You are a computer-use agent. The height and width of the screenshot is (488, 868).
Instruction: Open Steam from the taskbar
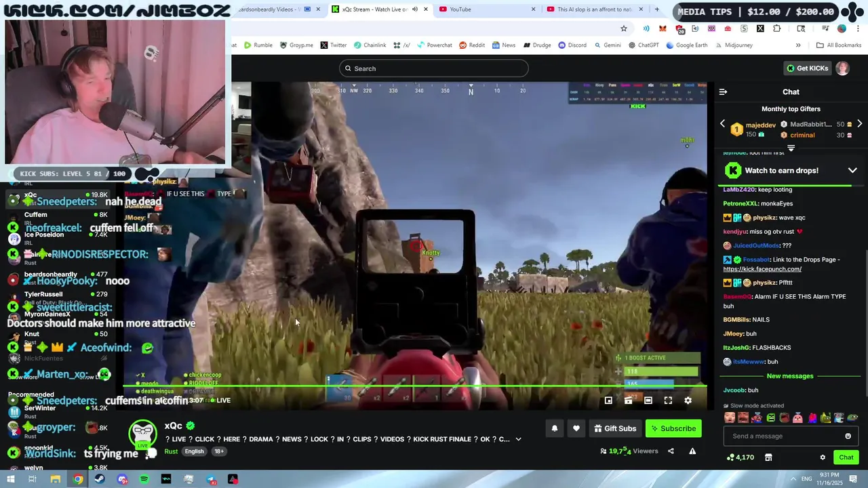tap(100, 479)
